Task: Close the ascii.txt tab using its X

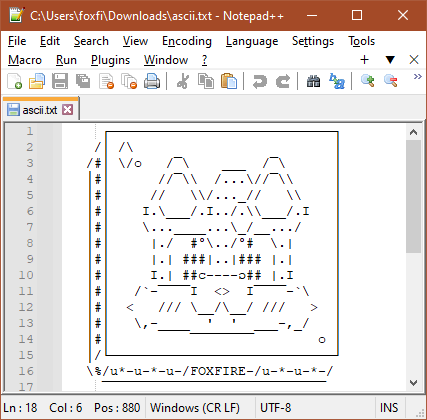Action: coord(68,109)
